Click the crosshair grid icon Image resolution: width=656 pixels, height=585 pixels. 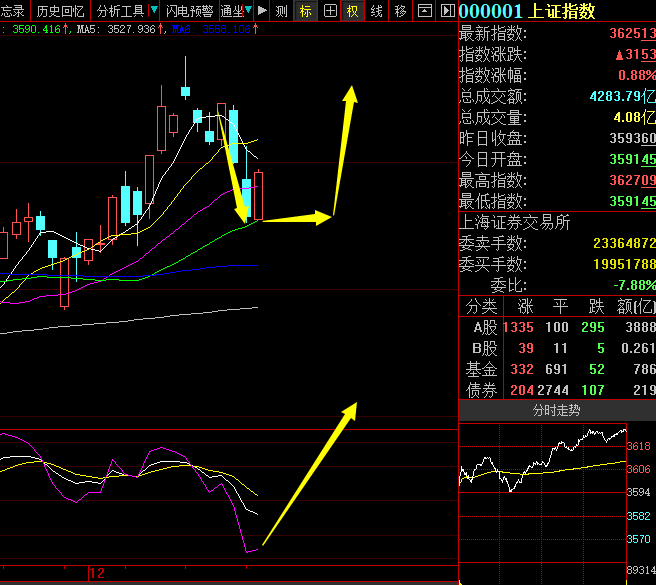pos(330,10)
